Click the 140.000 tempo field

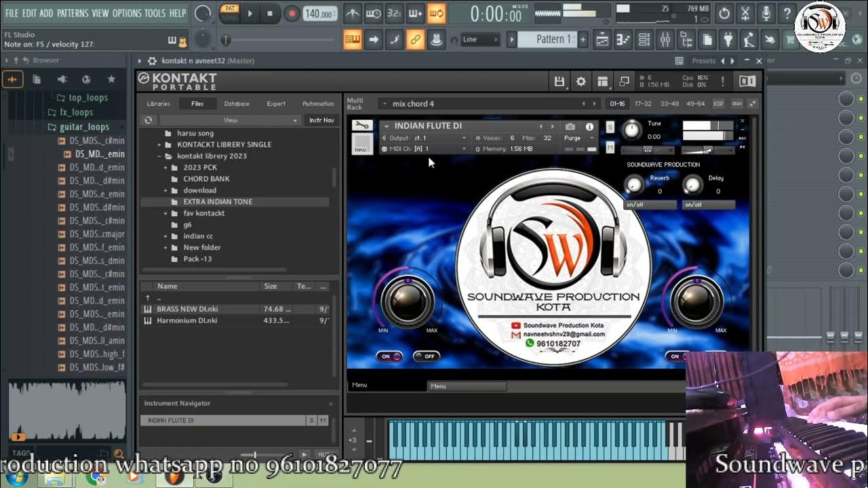pyautogui.click(x=319, y=14)
